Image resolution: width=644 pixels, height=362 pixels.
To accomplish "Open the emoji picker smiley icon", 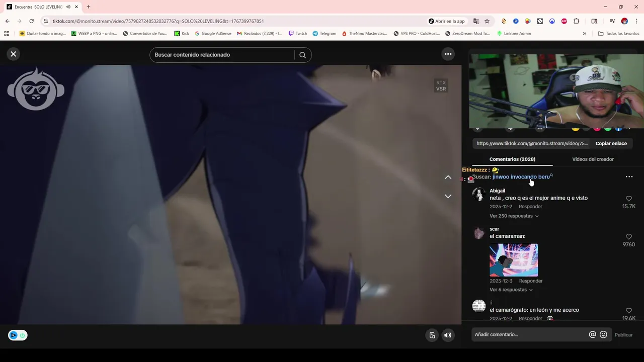I will (603, 335).
